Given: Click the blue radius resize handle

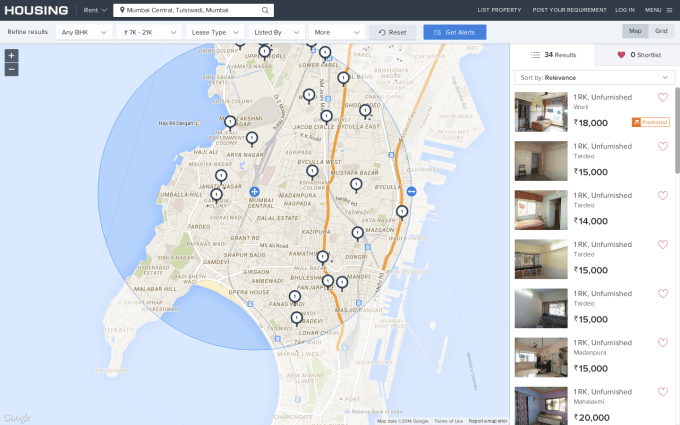Looking at the screenshot, I should pos(412,191).
